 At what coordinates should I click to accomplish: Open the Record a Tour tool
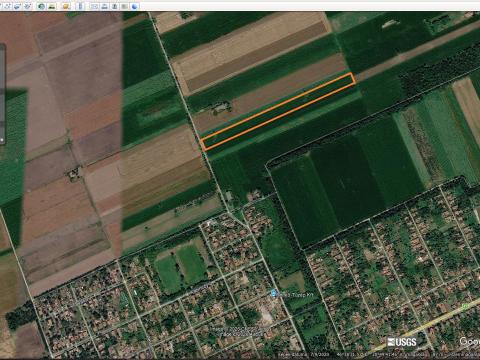click(28, 6)
